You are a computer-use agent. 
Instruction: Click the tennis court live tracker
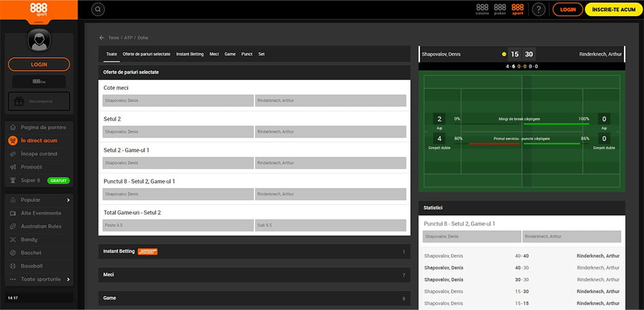pyautogui.click(x=522, y=131)
